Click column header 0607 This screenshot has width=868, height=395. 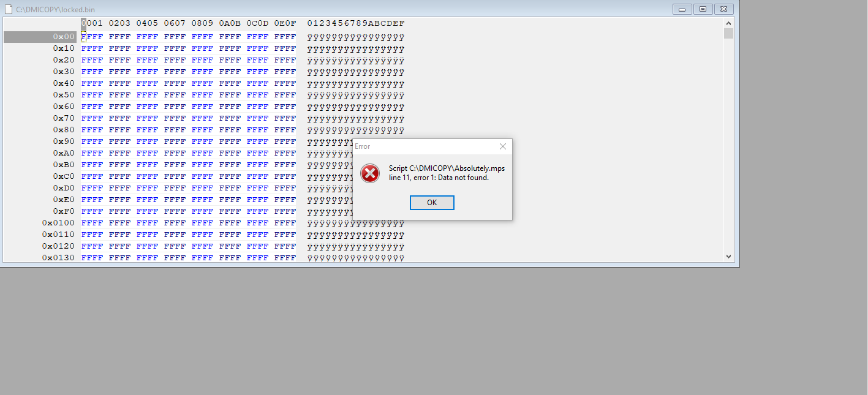tap(175, 23)
